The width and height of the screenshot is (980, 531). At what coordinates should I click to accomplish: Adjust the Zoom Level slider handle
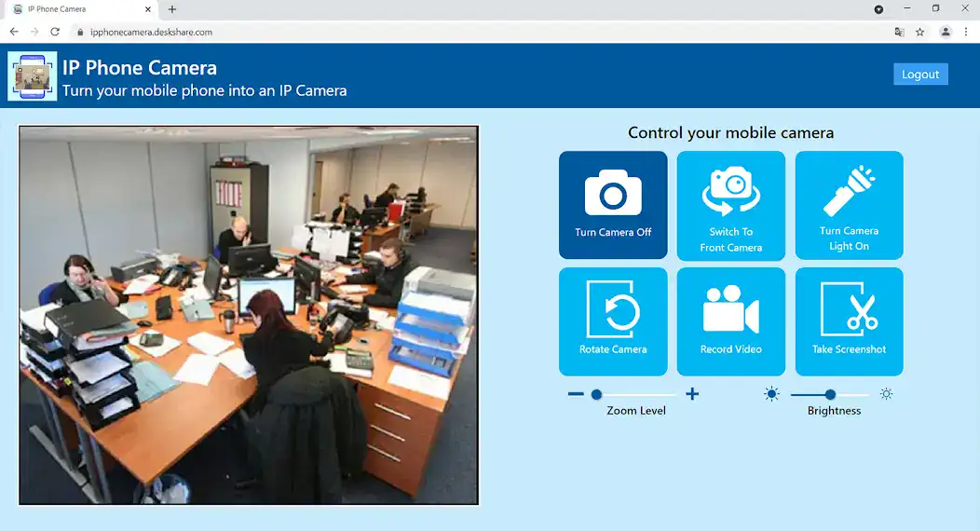(596, 395)
